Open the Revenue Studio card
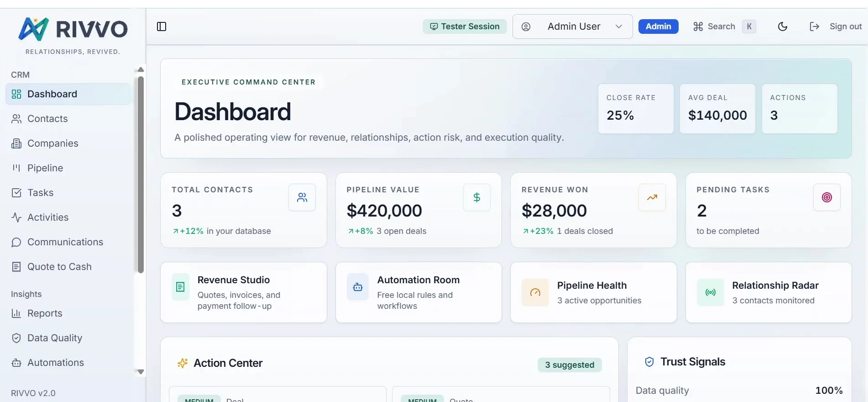 pyautogui.click(x=244, y=292)
